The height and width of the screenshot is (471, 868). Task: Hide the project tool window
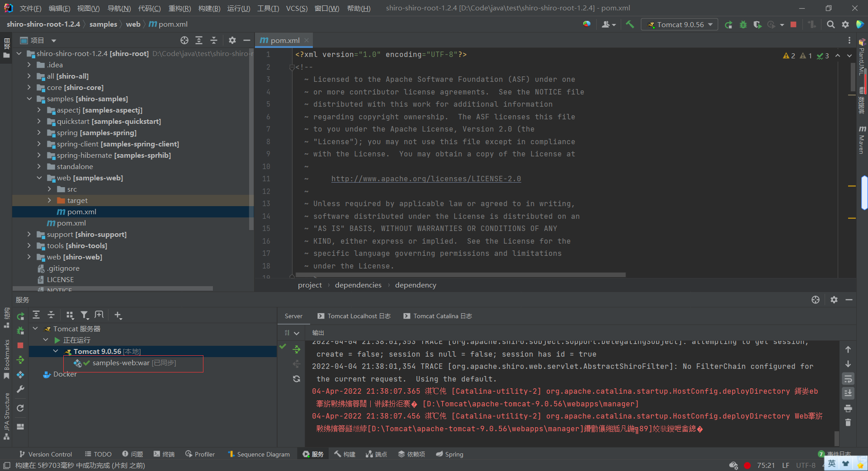(246, 40)
